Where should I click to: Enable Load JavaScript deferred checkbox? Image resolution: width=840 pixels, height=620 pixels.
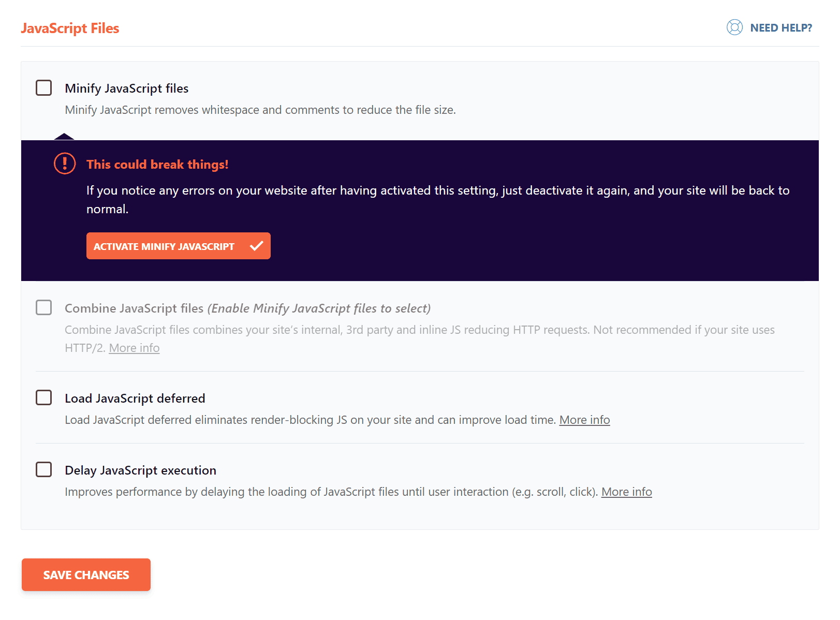[x=44, y=397]
